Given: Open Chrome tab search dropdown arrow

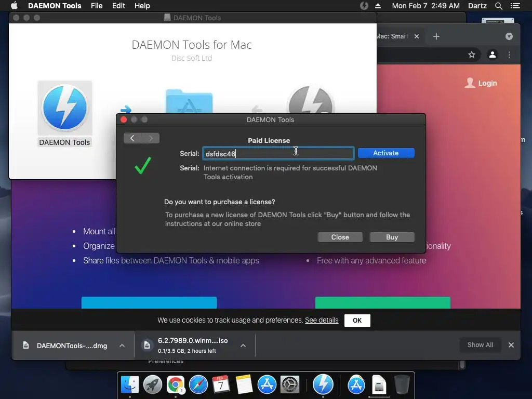Looking at the screenshot, I should click(x=509, y=36).
